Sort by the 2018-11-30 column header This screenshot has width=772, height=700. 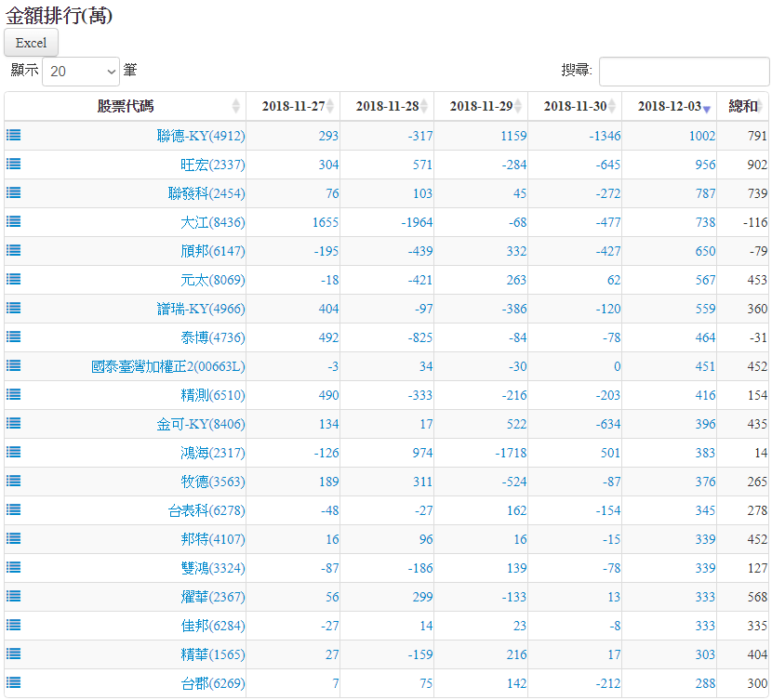point(575,106)
